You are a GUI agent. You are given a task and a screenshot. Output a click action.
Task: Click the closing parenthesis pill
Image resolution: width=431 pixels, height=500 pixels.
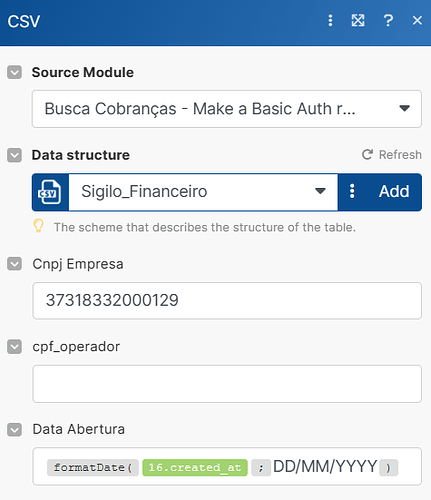pyautogui.click(x=388, y=468)
